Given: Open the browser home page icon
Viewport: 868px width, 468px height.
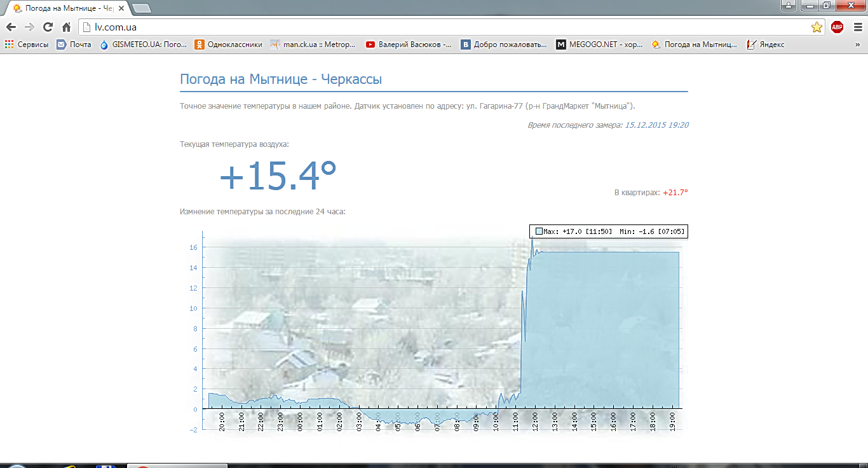Looking at the screenshot, I should [66, 27].
